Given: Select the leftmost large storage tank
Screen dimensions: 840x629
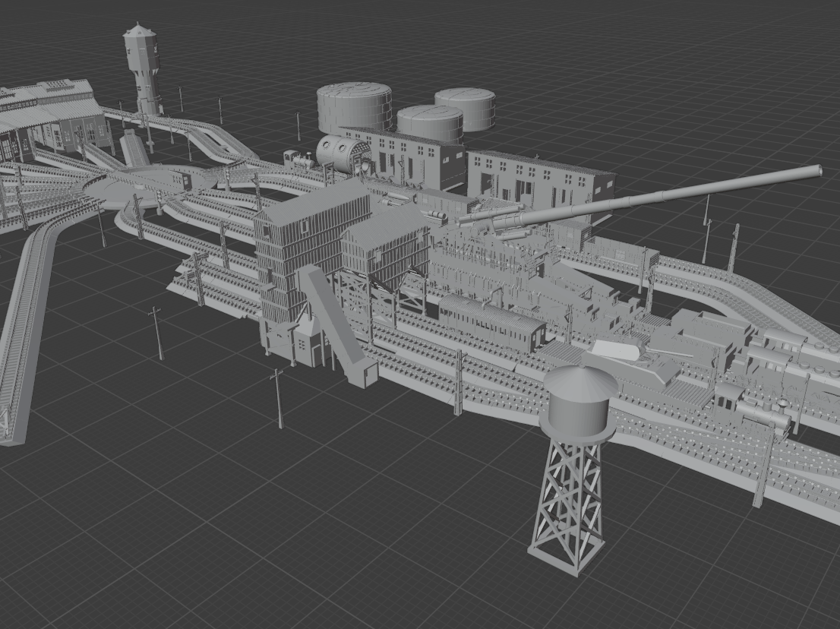Looking at the screenshot, I should coord(353,106).
